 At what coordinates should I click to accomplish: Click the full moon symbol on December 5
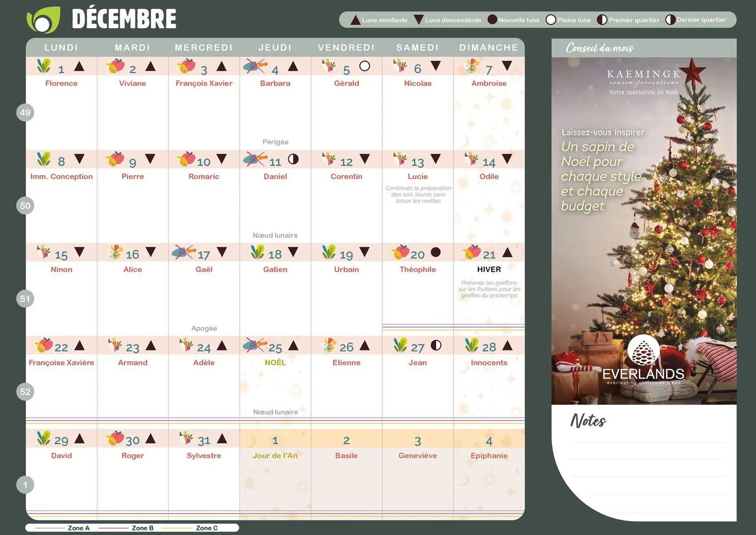(364, 65)
